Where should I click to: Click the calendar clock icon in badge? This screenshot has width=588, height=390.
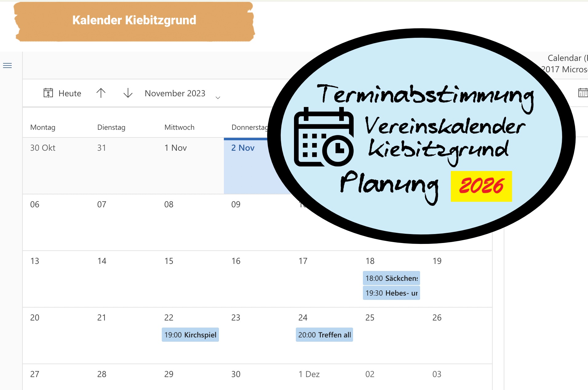[324, 137]
